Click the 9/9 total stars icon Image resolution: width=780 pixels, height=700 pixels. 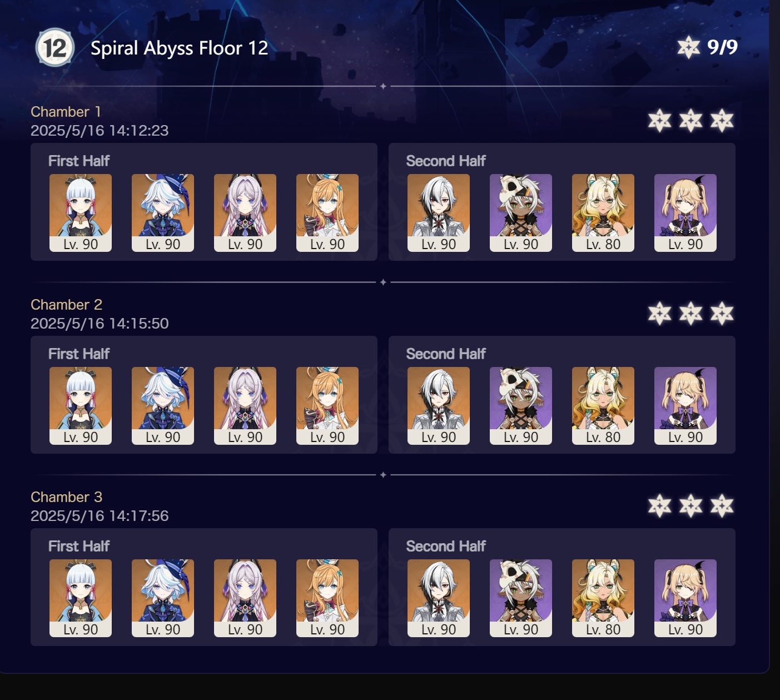[688, 47]
